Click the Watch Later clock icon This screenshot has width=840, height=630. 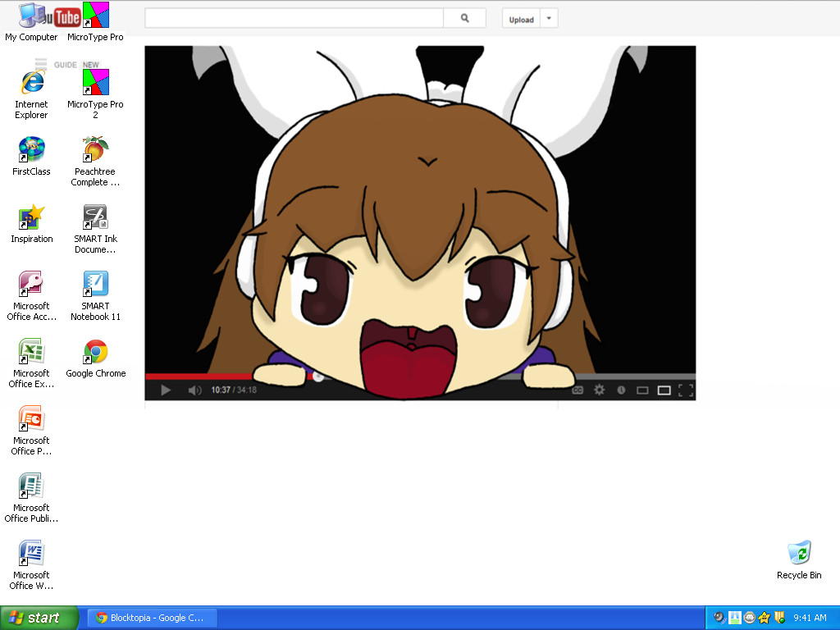(621, 390)
